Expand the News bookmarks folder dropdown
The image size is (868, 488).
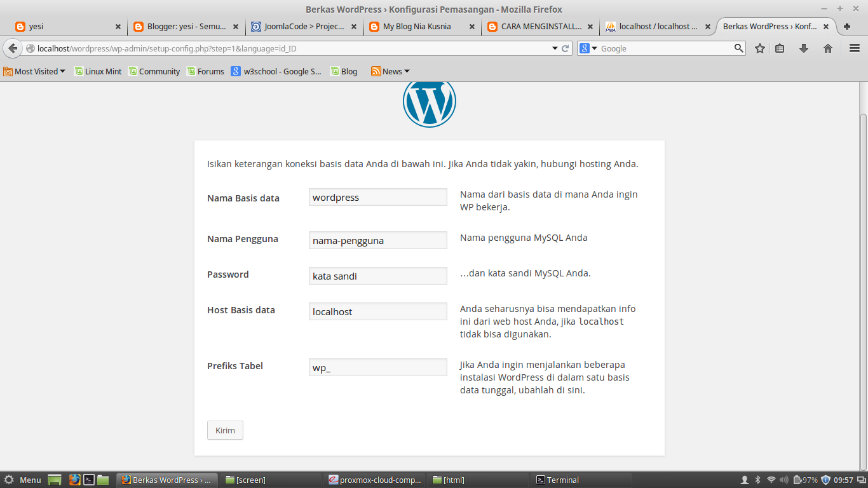pos(390,71)
